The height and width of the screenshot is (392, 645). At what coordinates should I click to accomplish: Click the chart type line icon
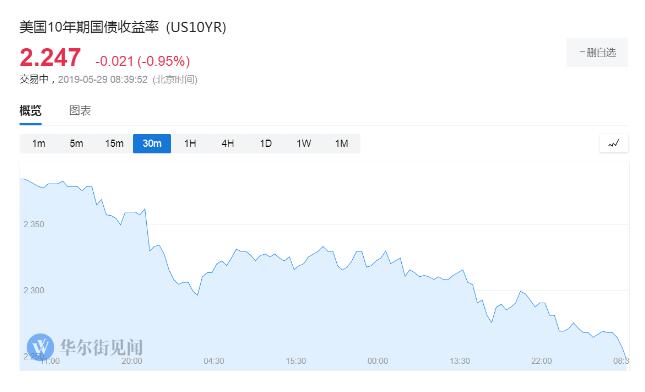(x=614, y=144)
